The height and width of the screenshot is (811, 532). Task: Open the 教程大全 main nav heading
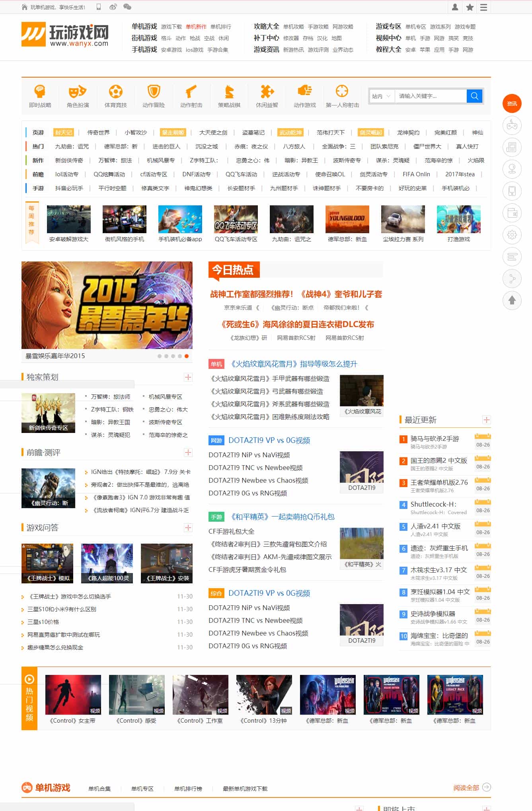[388, 49]
